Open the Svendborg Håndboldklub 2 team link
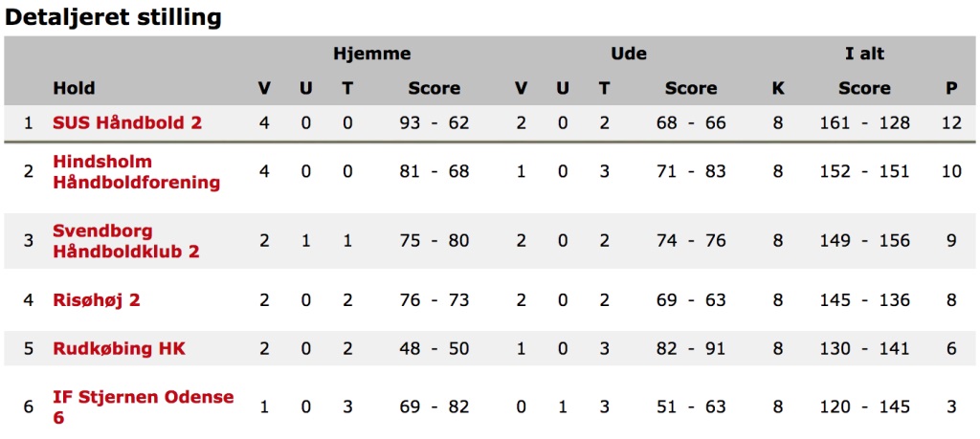This screenshot has height=439, width=980. (x=126, y=241)
